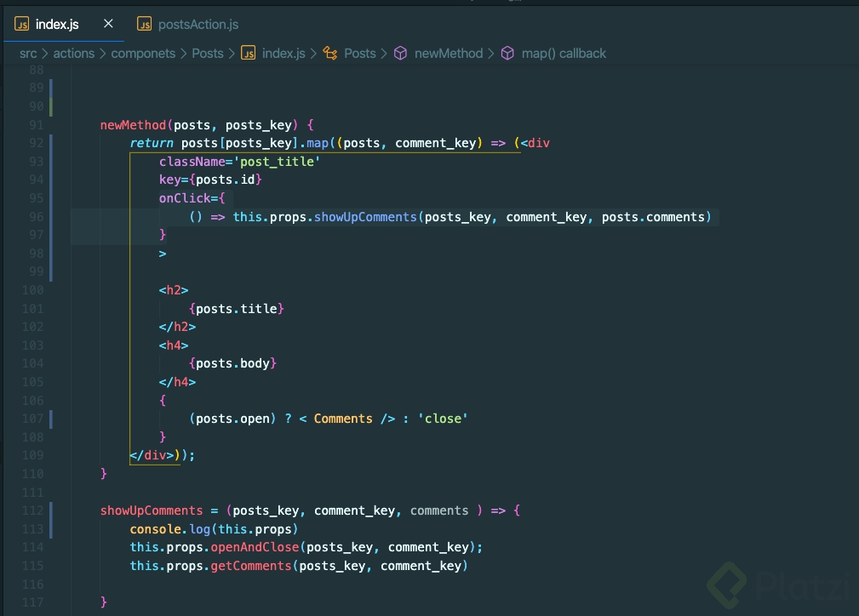Click the JS icon on the index.js tab
The width and height of the screenshot is (859, 616).
(21, 25)
